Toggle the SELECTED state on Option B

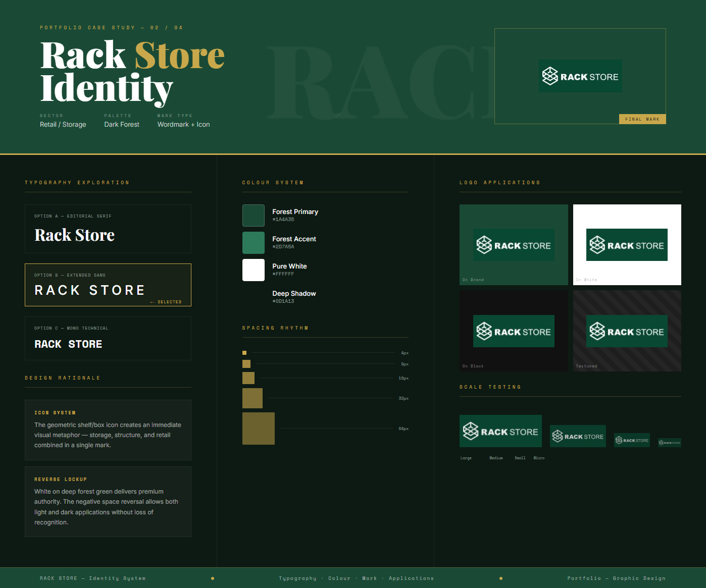coord(108,285)
